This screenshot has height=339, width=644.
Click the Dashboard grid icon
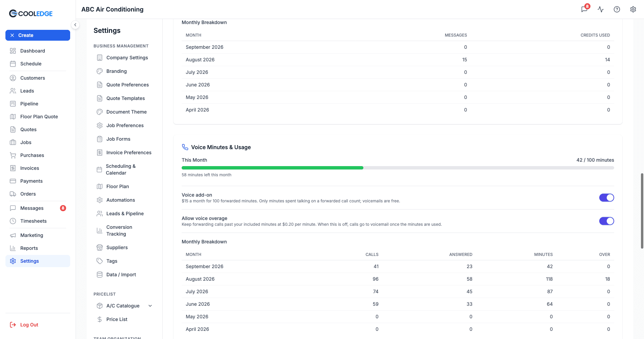pyautogui.click(x=13, y=51)
